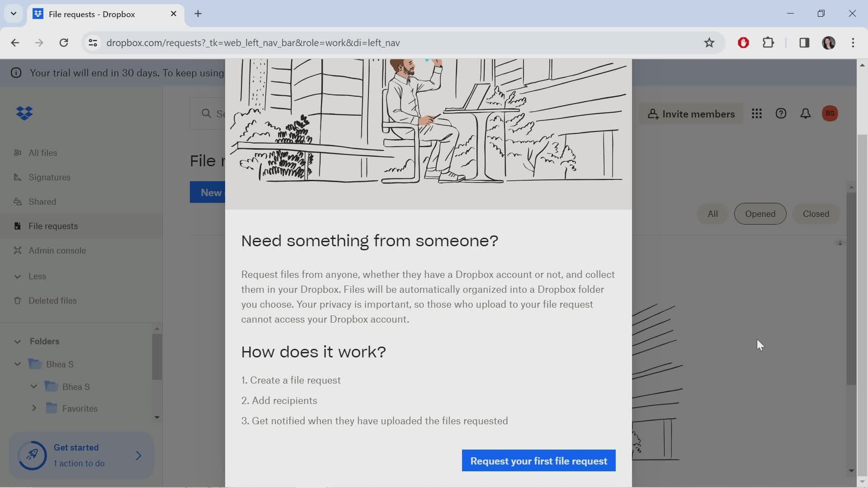Click the Admin console sidebar item

57,250
